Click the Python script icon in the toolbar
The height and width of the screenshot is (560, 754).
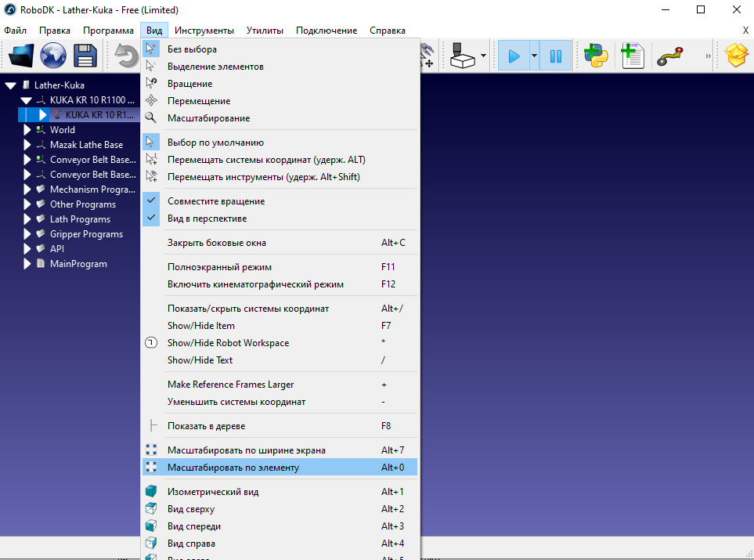click(595, 56)
